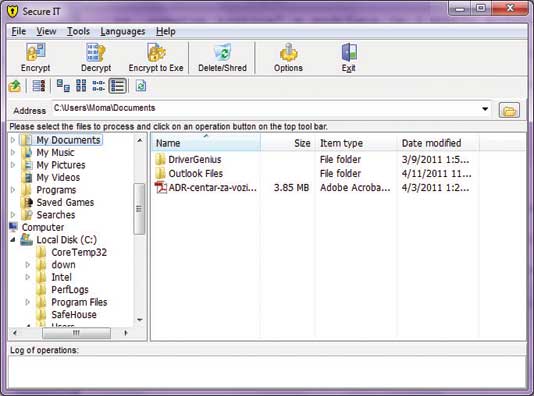Select SafeHouse folder in the tree

click(74, 314)
